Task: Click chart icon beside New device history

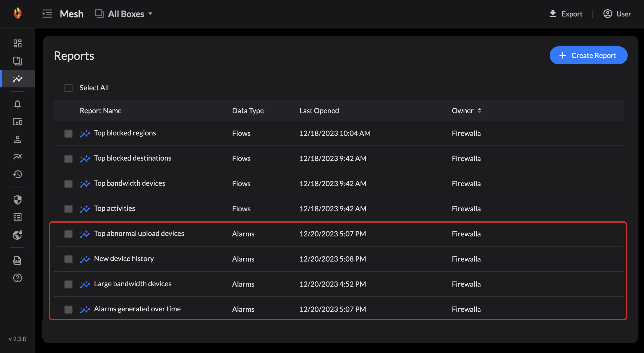Action: 85,259
